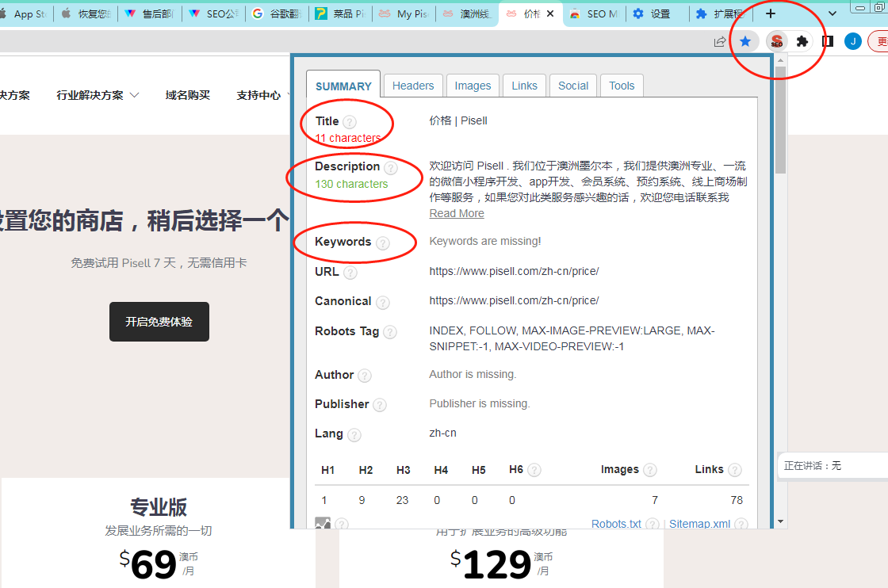This screenshot has height=588, width=888.
Task: Click help icon beside Publisher
Action: click(380, 405)
